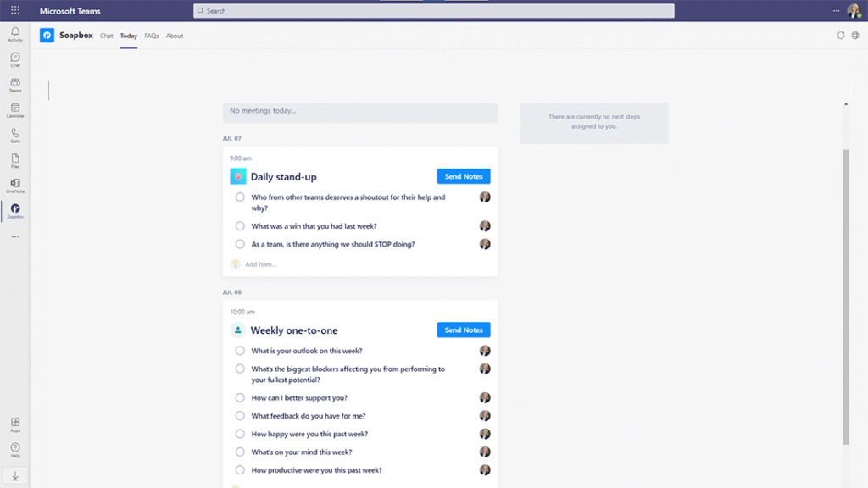
Task: Open the profile avatar menu
Action: (854, 11)
